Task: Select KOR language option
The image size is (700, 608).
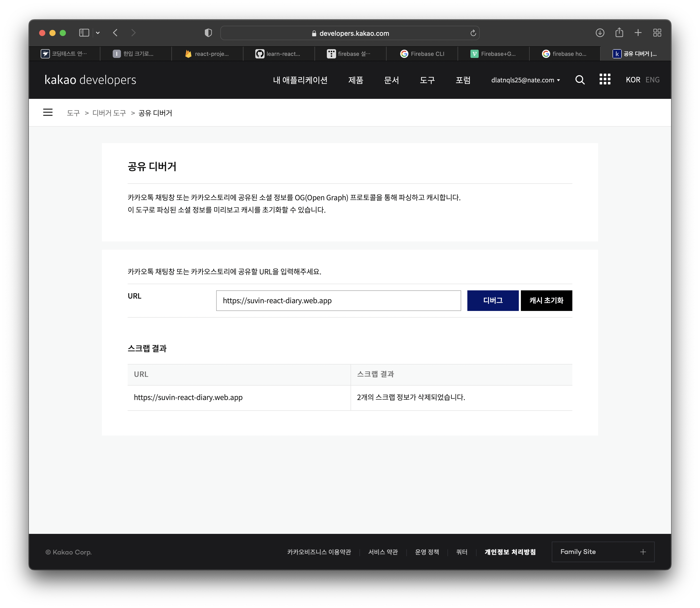Action: (633, 80)
